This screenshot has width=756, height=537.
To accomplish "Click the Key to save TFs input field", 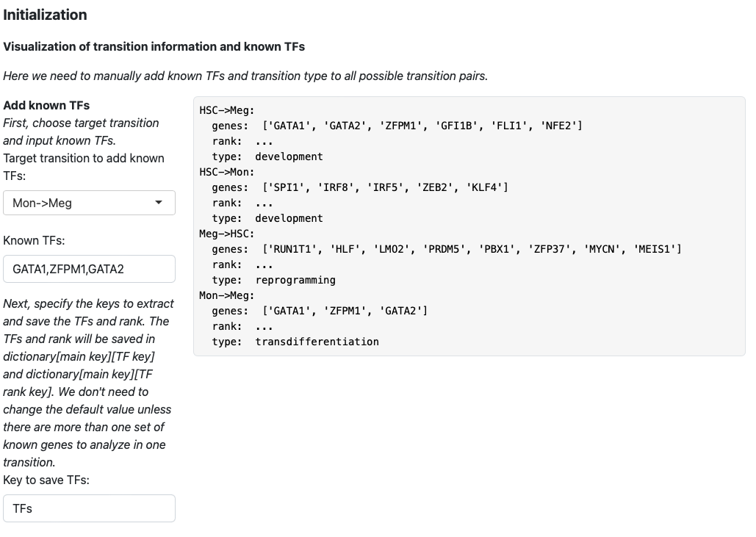I will [x=89, y=508].
